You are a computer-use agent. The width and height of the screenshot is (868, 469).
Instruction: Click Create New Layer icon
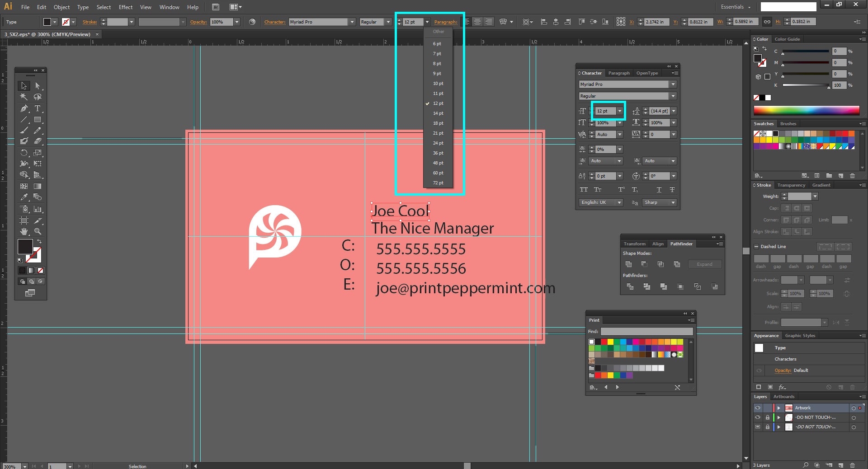(841, 465)
